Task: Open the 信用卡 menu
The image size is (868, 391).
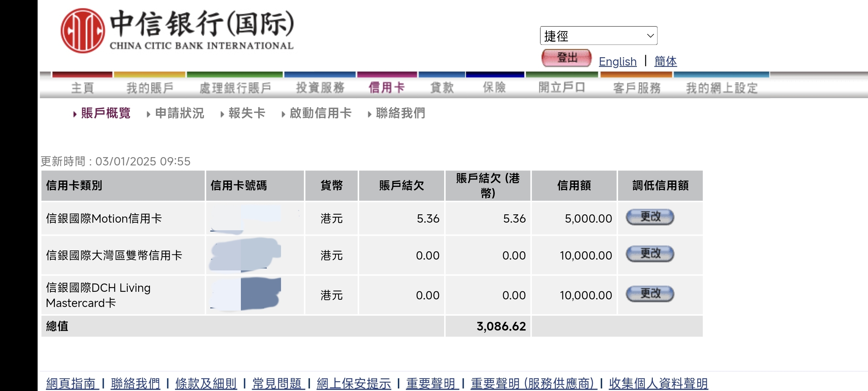Action: [x=387, y=88]
